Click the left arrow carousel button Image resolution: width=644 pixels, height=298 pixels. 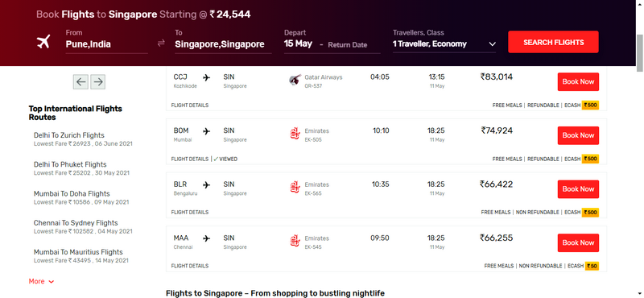coord(81,82)
